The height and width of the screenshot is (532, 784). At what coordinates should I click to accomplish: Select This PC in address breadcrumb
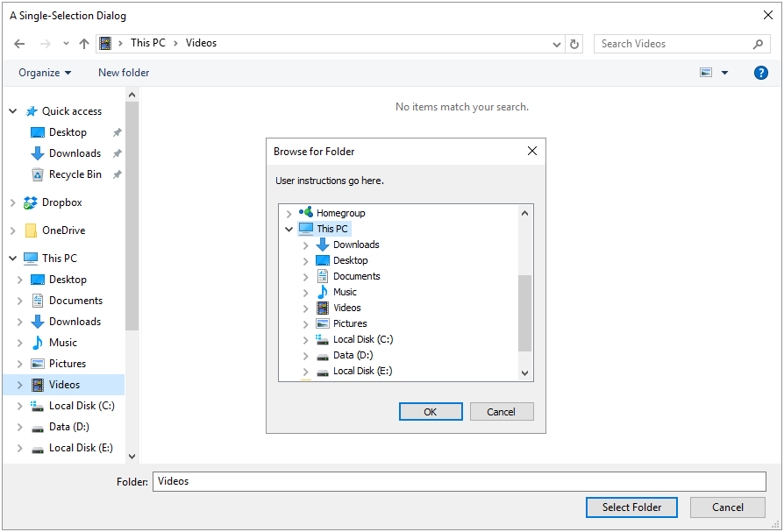coord(148,43)
